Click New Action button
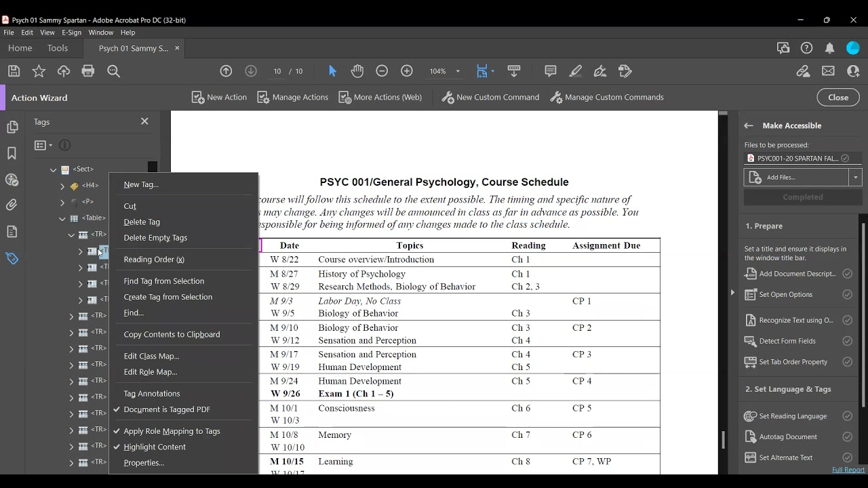The image size is (868, 488). tap(219, 97)
